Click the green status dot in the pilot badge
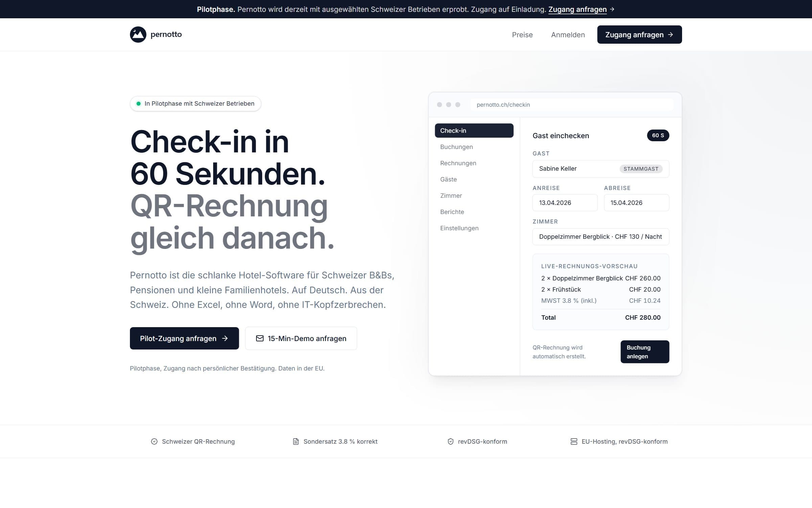The width and height of the screenshot is (812, 508). point(138,104)
